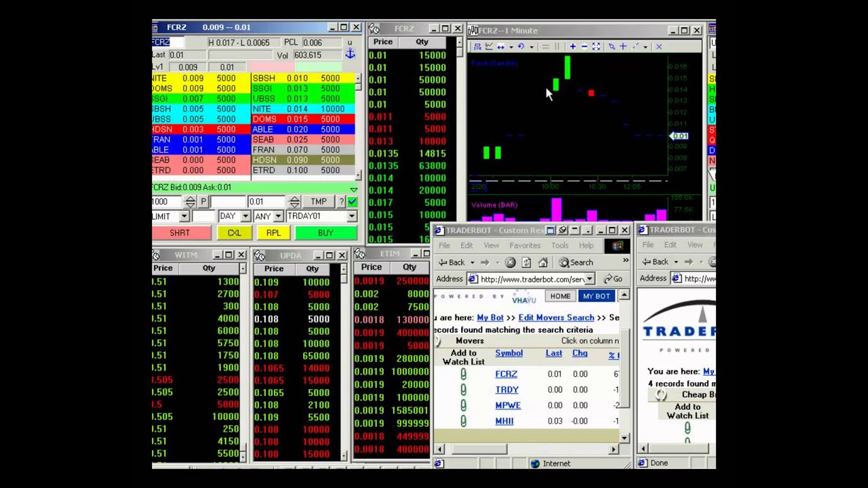The image size is (868, 488).
Task: Add TRDY to watch list via paperclip icon
Action: [x=463, y=390]
